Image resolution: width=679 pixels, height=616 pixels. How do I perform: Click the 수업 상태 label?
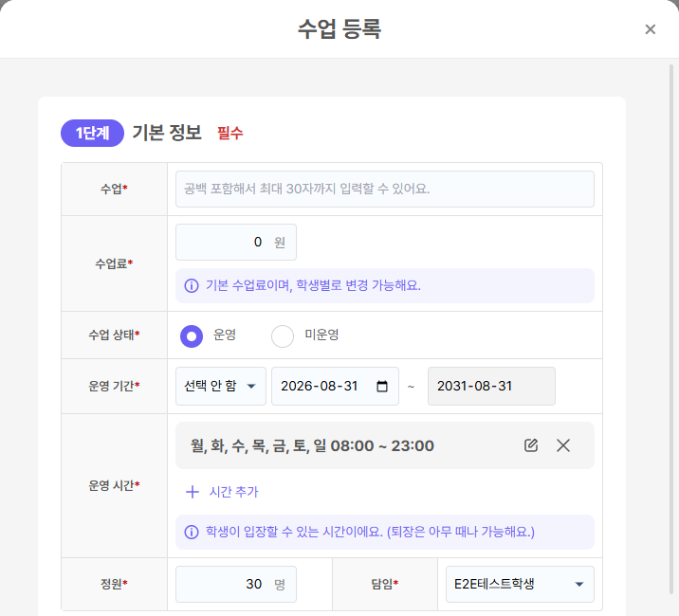(115, 335)
